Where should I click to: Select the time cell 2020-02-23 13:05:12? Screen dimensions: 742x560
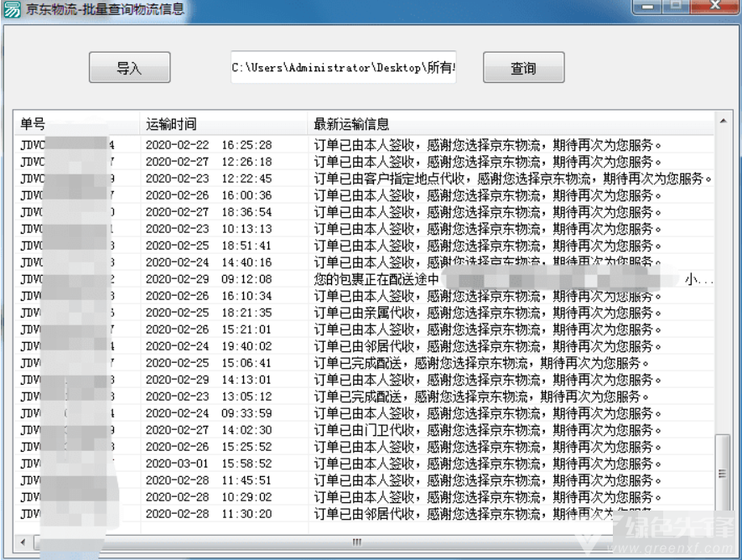[x=209, y=397]
